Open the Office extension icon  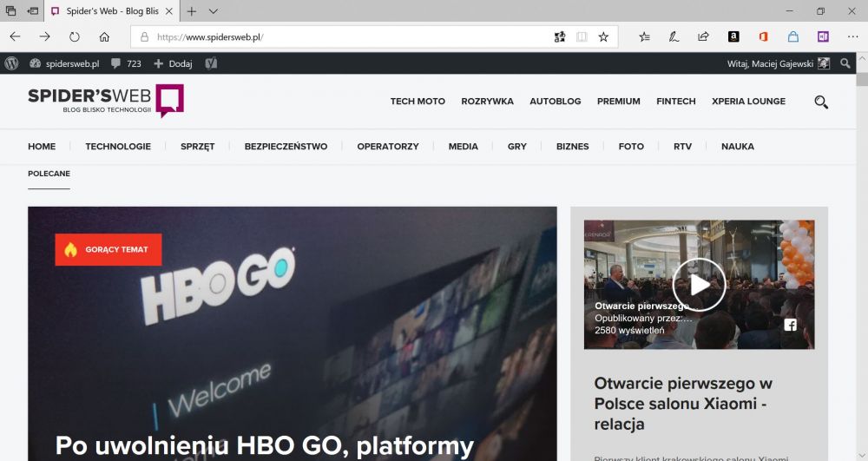763,36
